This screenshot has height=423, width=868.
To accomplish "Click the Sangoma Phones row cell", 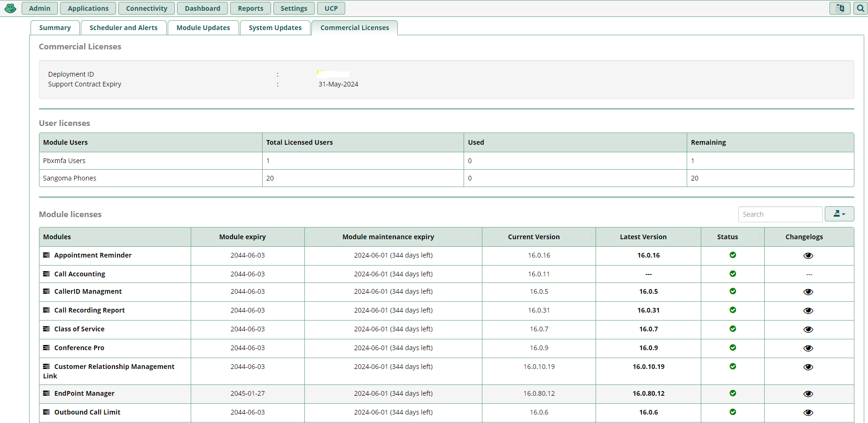I will (151, 178).
